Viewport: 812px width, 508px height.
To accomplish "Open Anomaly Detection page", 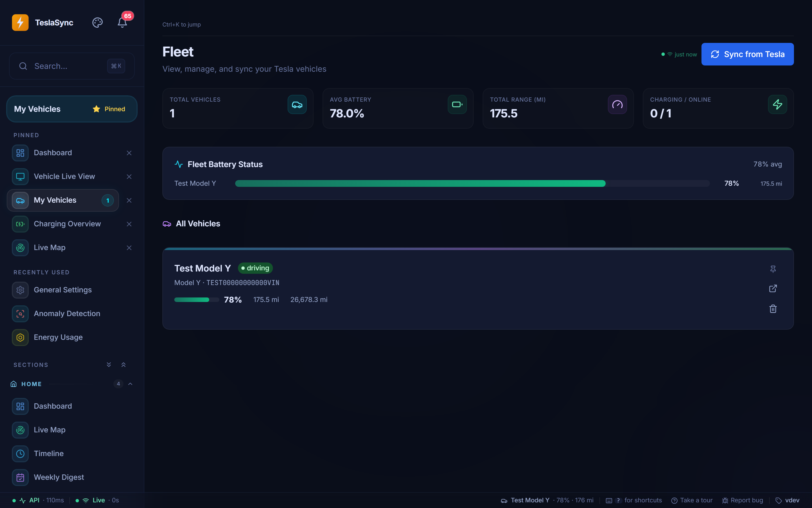I will tap(72, 314).
